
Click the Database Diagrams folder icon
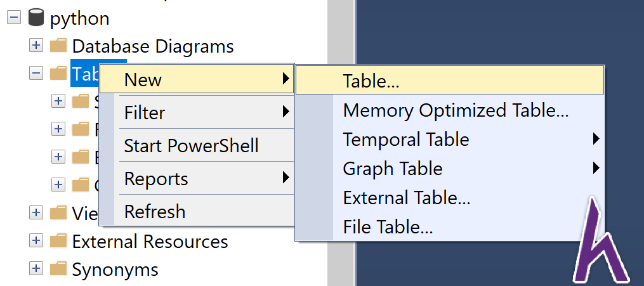(58, 46)
